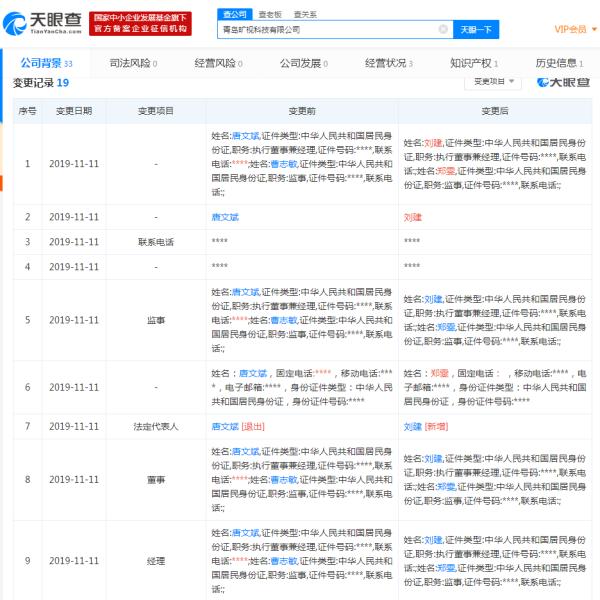This screenshot has width=600, height=600.
Task: Select 监事 cell in row 5
Action: 156,320
